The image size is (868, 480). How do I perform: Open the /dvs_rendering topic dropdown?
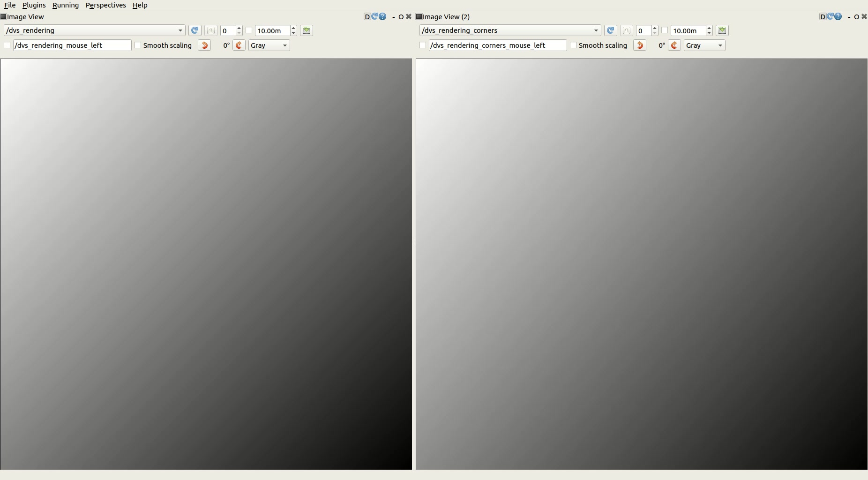(94, 30)
